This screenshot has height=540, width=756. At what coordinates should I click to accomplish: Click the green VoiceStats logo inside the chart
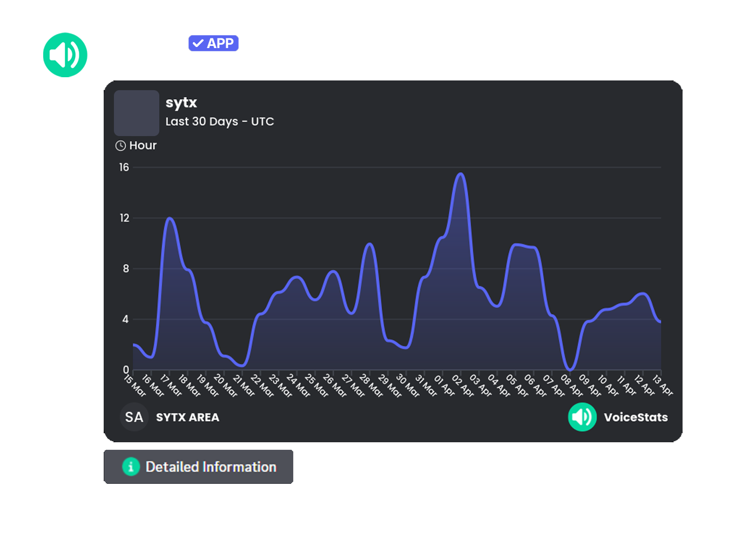(x=582, y=417)
